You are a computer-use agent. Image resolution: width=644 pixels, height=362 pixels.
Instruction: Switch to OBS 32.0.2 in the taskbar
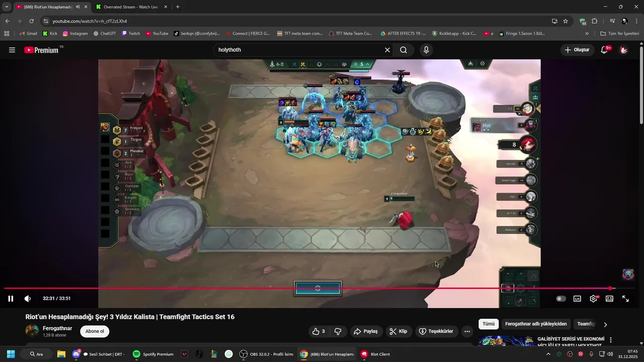click(x=267, y=354)
